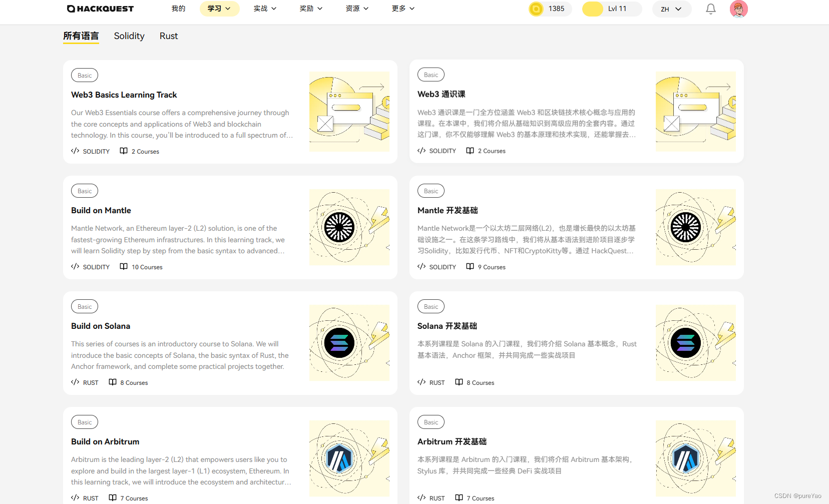Click the Basic tag on Web3 Basics Learning Track
Viewport: 829px width, 504px height.
tap(85, 75)
